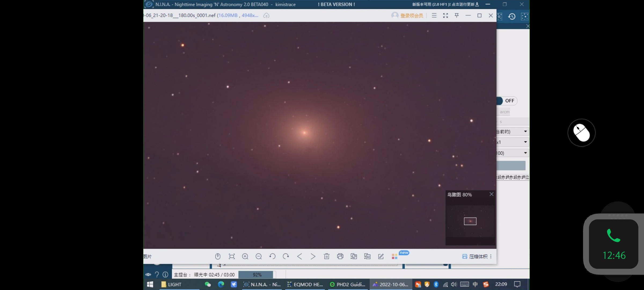This screenshot has width=644, height=290.
Task: Open the more options dots beside 压缩体积
Action: [x=491, y=256]
